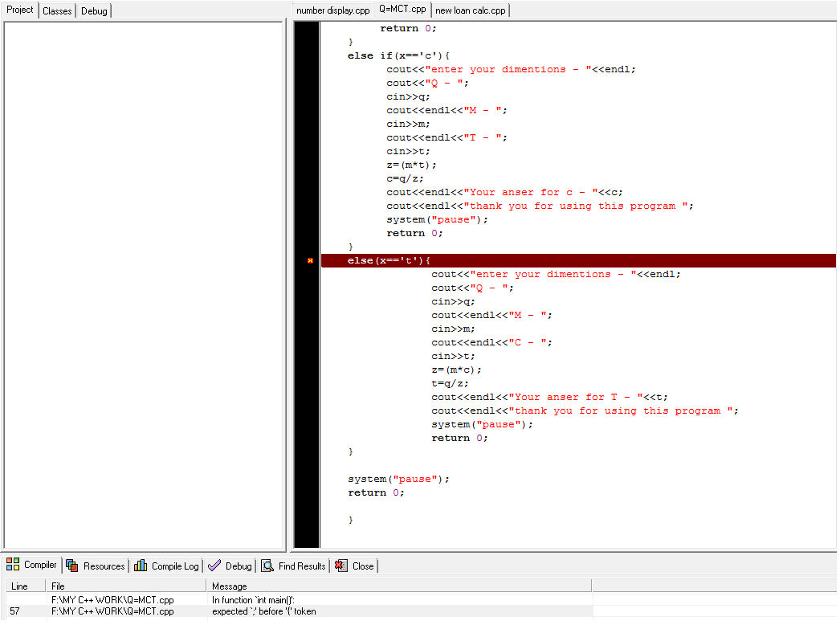Click the Compile Log chart icon
Image resolution: width=840 pixels, height=625 pixels.
point(141,566)
